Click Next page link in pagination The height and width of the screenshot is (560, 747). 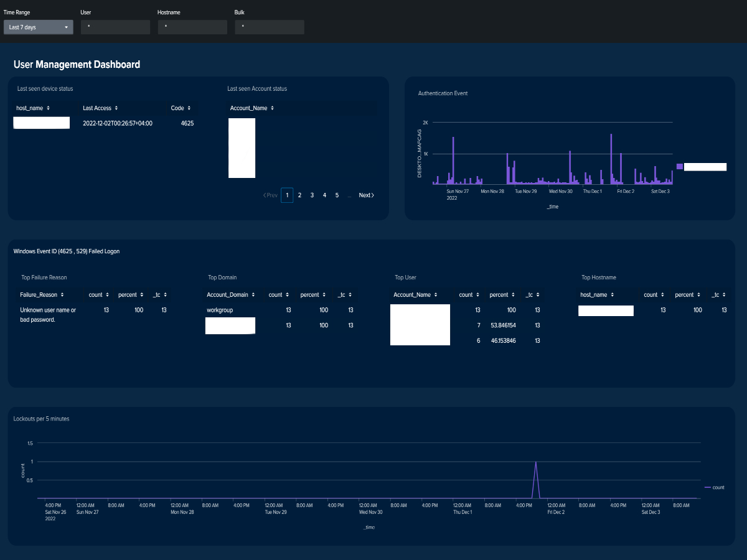click(x=366, y=195)
